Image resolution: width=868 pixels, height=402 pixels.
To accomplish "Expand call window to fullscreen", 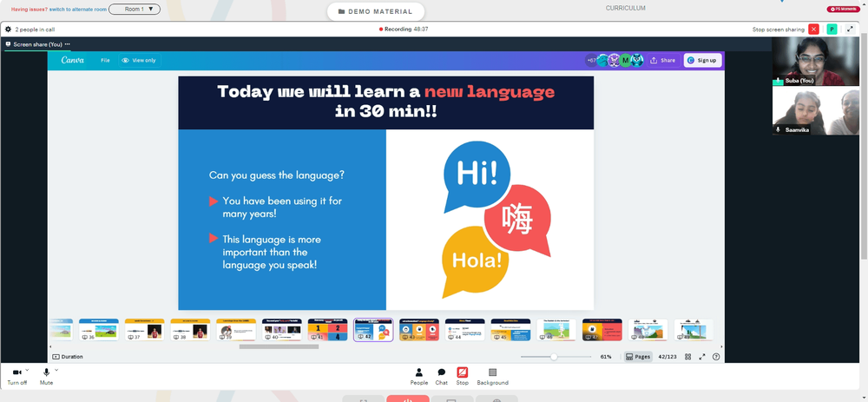I will pyautogui.click(x=851, y=30).
